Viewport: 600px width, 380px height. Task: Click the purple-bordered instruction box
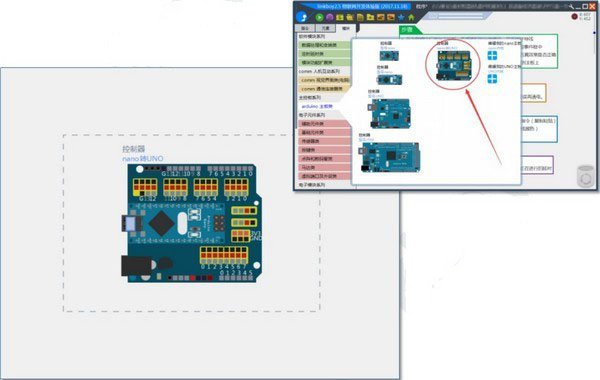(537, 165)
